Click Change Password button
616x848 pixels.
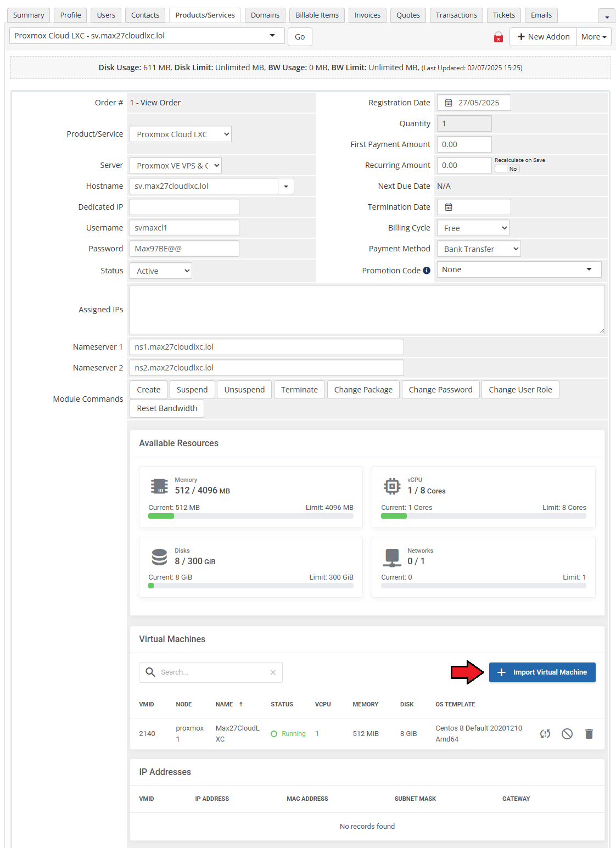(441, 390)
